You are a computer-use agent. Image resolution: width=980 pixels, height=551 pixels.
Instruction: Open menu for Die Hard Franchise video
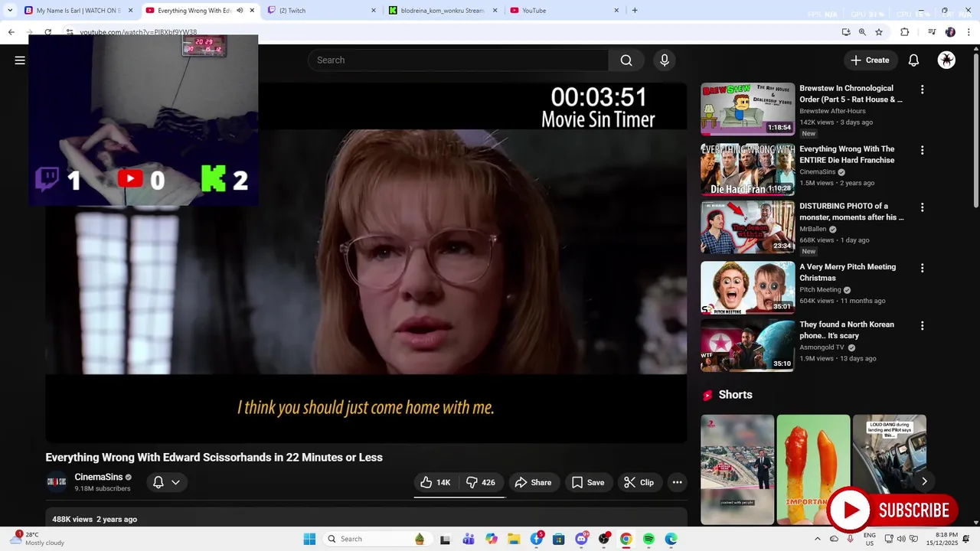point(922,151)
